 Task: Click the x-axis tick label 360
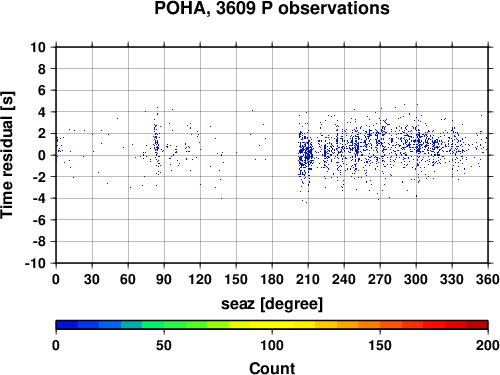pyautogui.click(x=488, y=279)
